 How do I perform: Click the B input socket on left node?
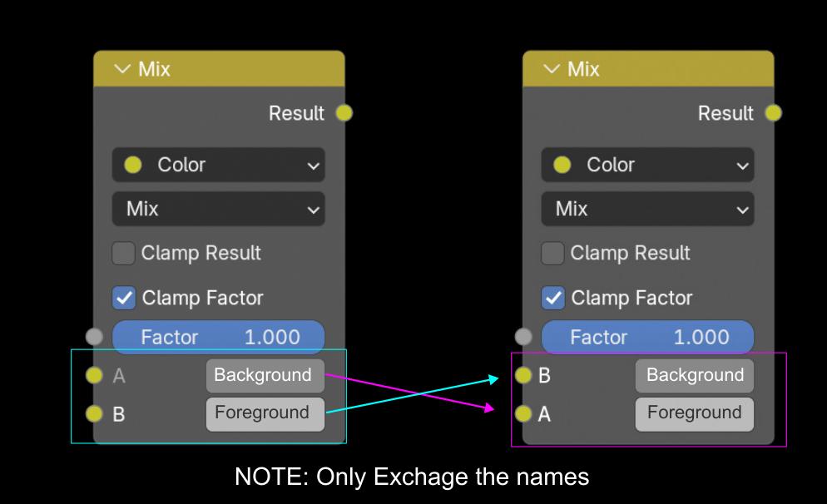(94, 414)
